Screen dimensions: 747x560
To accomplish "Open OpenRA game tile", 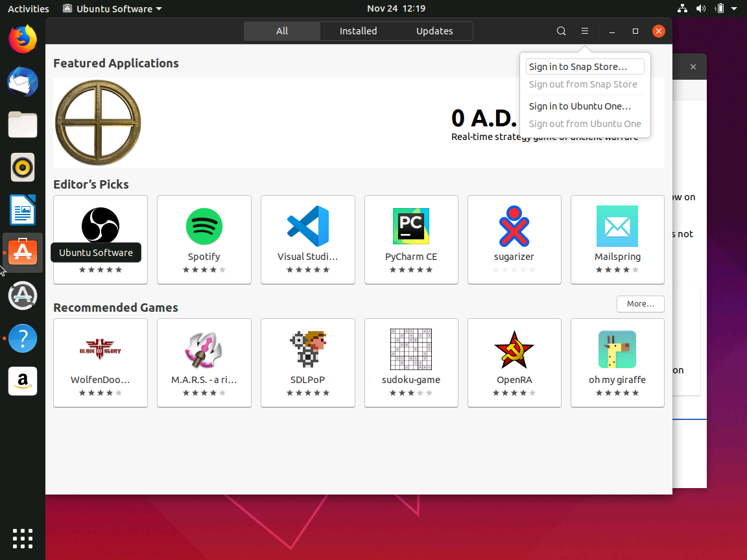I will tap(514, 363).
